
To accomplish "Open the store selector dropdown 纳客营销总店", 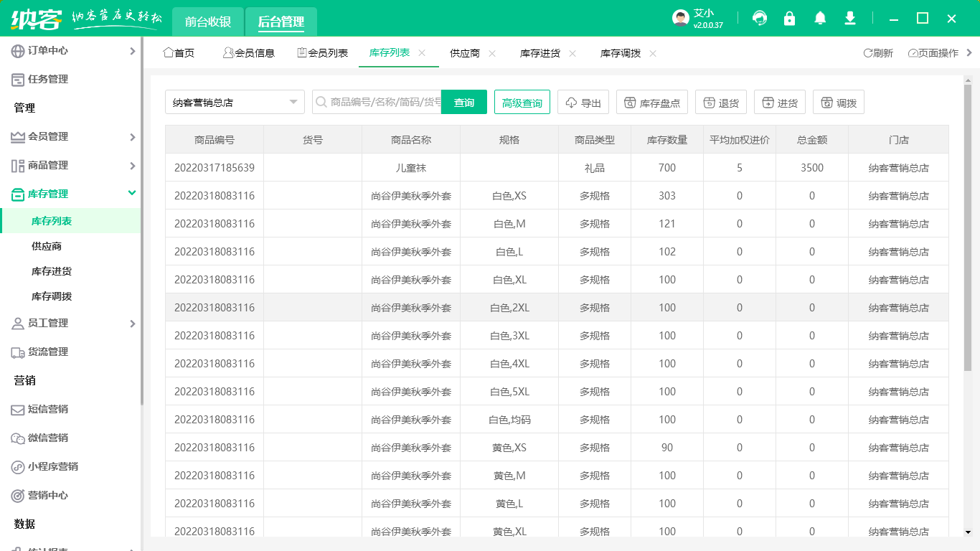I will 235,102.
